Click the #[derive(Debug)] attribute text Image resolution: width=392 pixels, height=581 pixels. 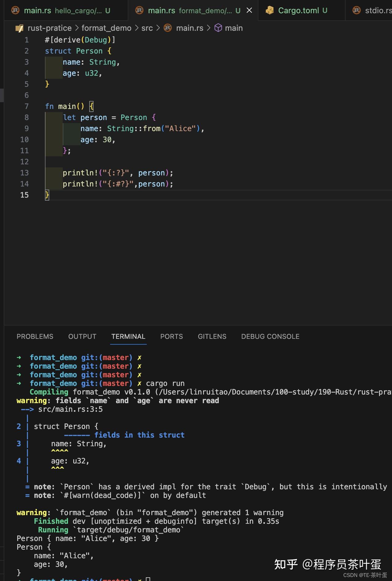coord(80,40)
